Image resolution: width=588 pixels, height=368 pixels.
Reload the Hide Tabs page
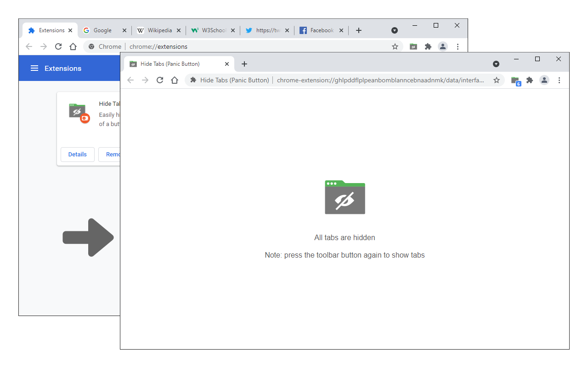coord(160,80)
